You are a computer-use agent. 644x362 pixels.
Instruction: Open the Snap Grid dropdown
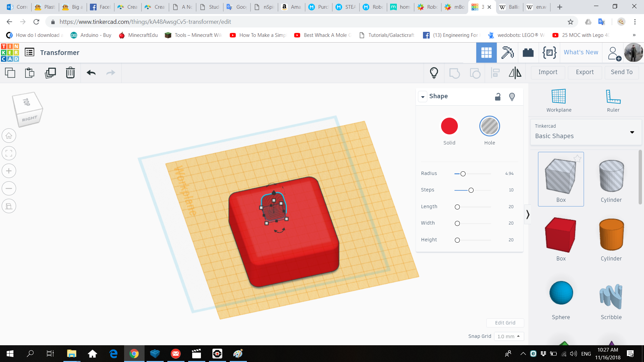pos(508,336)
